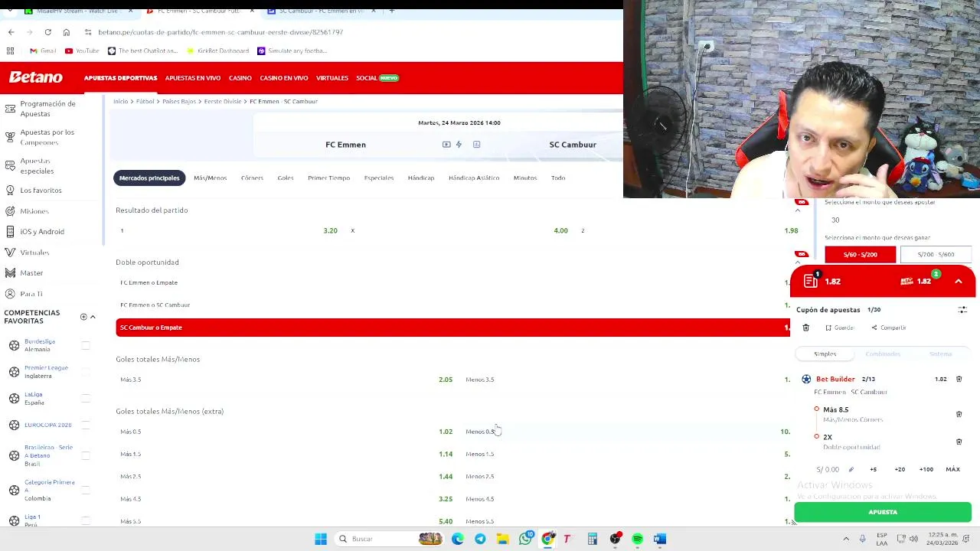Add a favorite competition with plus icon
980x551 pixels.
point(83,317)
